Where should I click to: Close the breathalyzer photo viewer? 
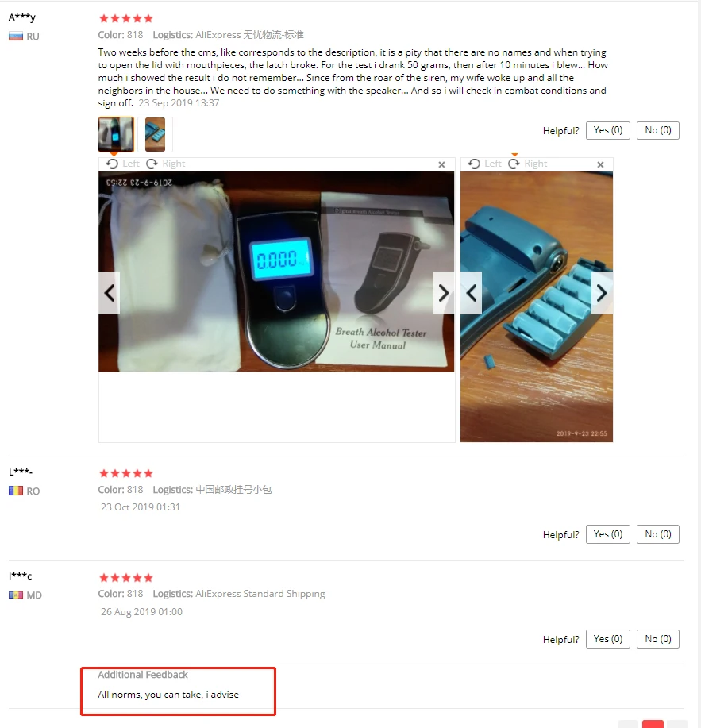441,164
